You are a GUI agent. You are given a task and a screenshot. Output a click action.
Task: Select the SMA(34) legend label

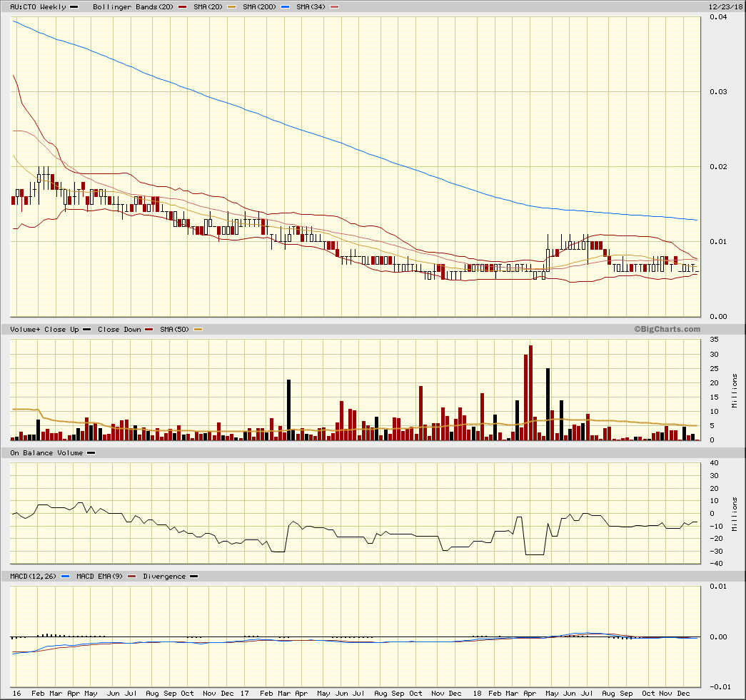click(311, 6)
